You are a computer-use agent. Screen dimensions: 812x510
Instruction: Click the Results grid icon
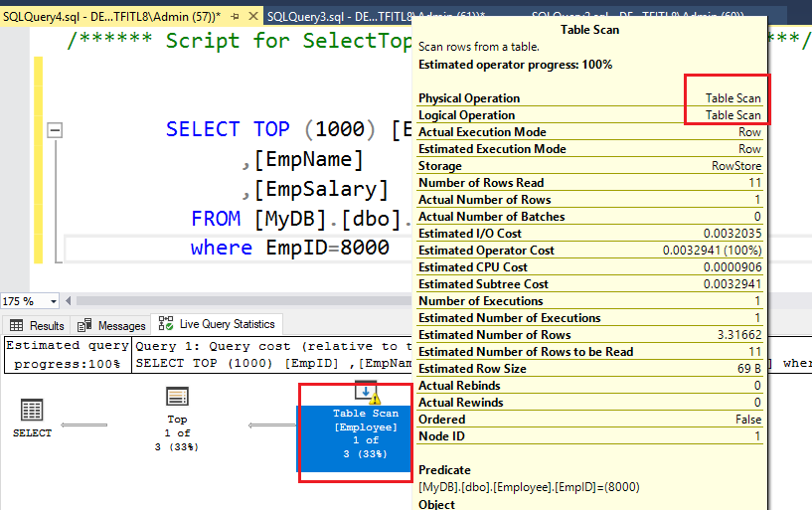point(17,325)
